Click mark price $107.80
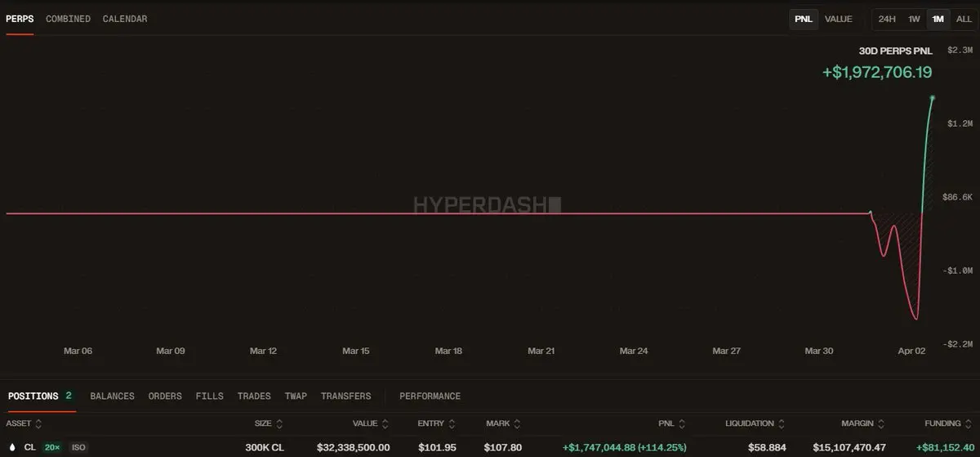 click(x=504, y=447)
